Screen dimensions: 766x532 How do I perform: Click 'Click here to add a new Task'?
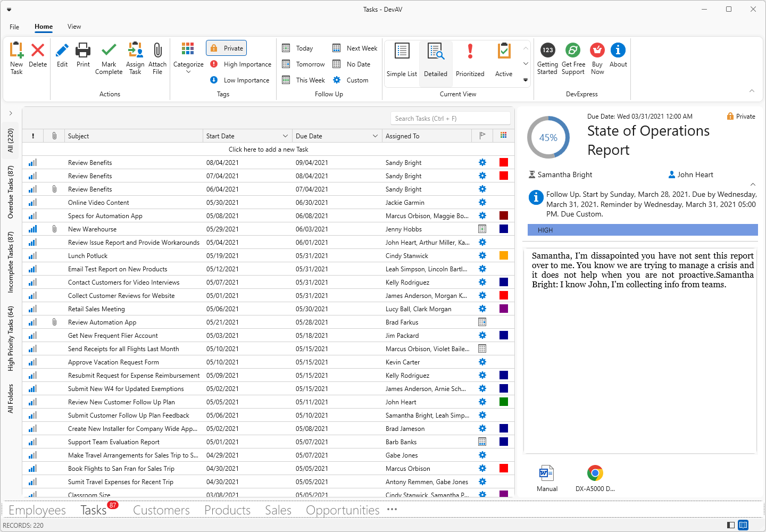pos(268,149)
